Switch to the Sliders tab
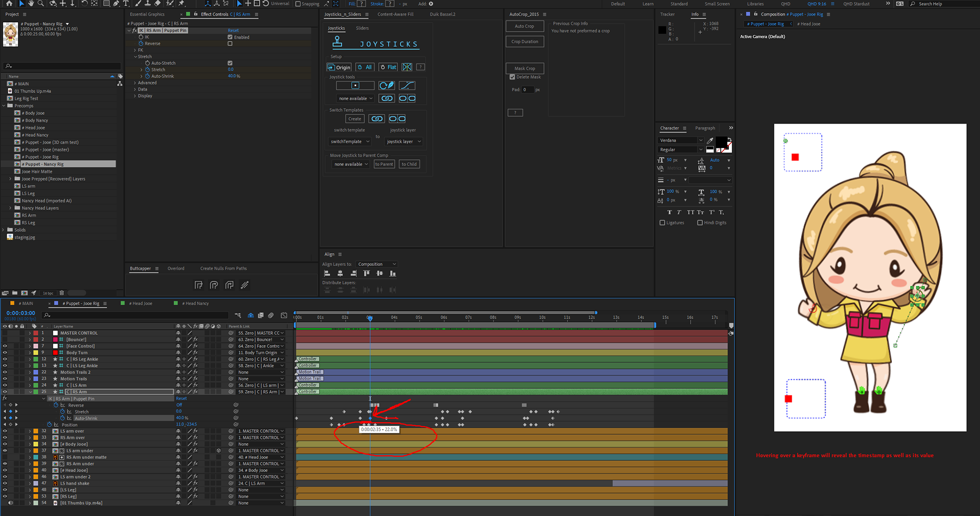Viewport: 980px width, 516px height. point(362,28)
